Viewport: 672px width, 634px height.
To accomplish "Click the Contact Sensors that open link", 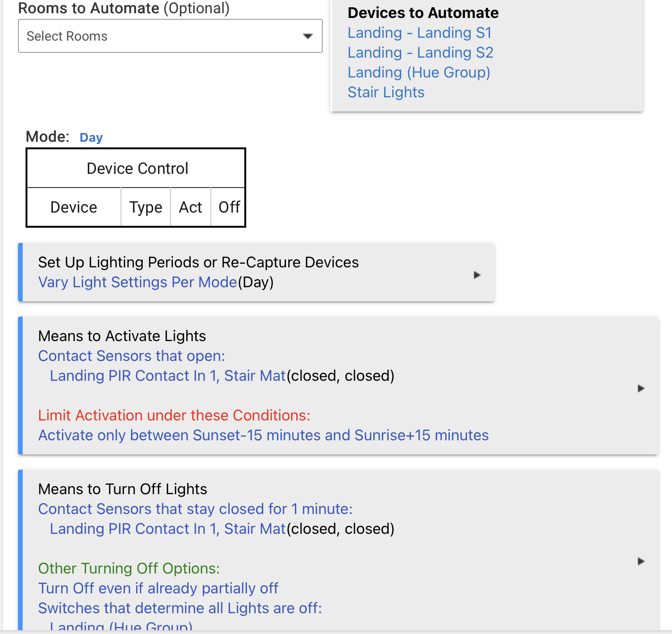I will 131,356.
